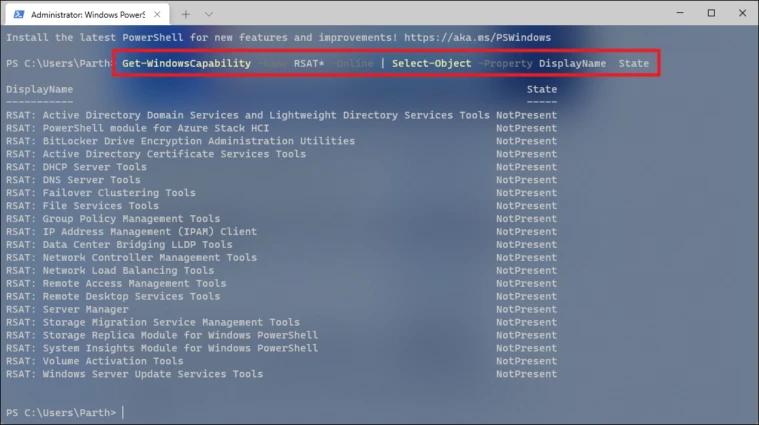Select the Administrator Windows PowerShell tab

(x=88, y=15)
